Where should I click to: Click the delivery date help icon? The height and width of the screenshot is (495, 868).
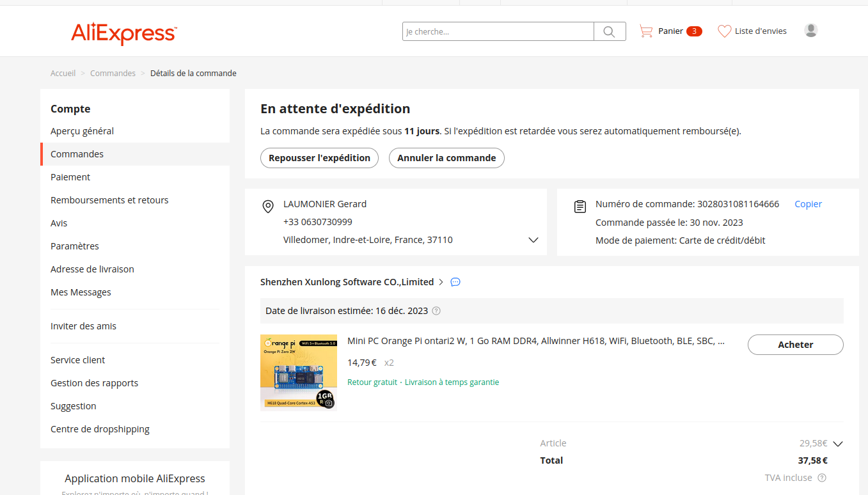(436, 311)
